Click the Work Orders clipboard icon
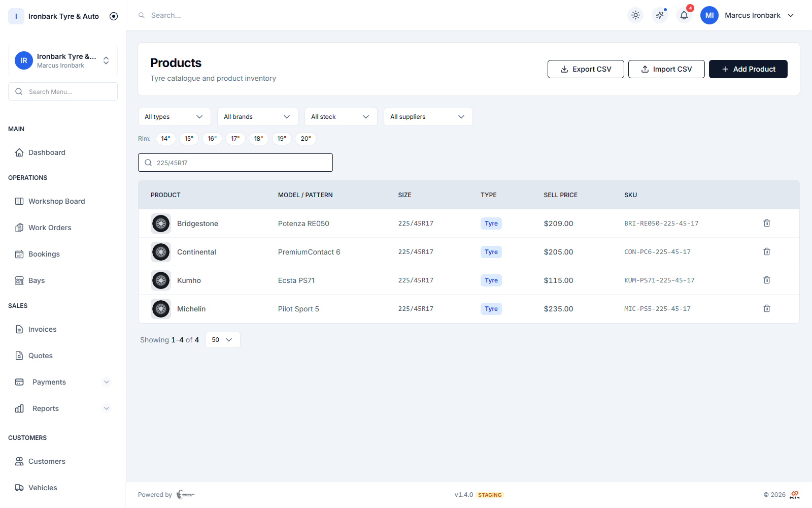 click(19, 228)
